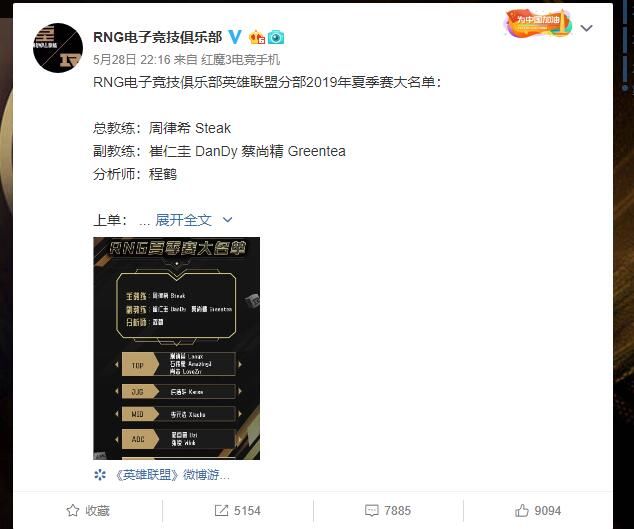Open the 5月28日 22:16 timestamp link
The image size is (634, 529).
(132, 60)
